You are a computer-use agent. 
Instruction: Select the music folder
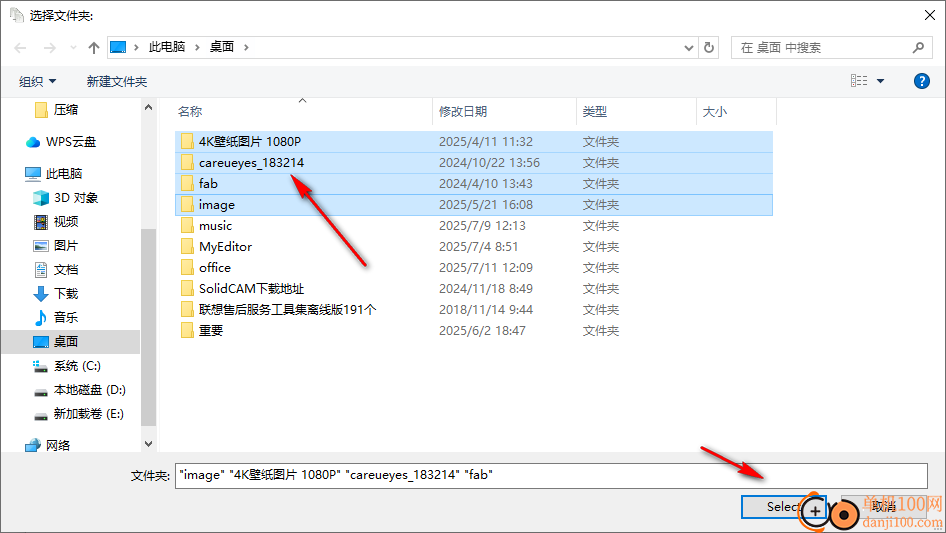click(474, 226)
